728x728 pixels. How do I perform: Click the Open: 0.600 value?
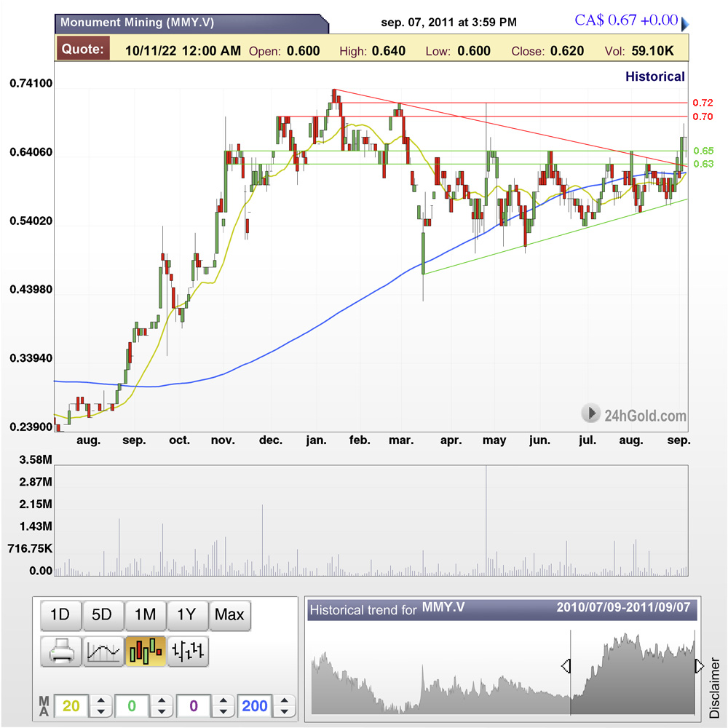click(x=284, y=51)
